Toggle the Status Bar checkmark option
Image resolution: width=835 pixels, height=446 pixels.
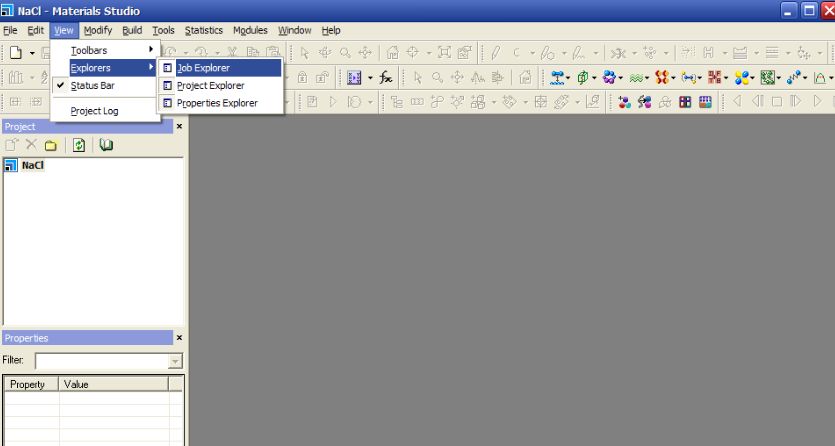pos(92,86)
